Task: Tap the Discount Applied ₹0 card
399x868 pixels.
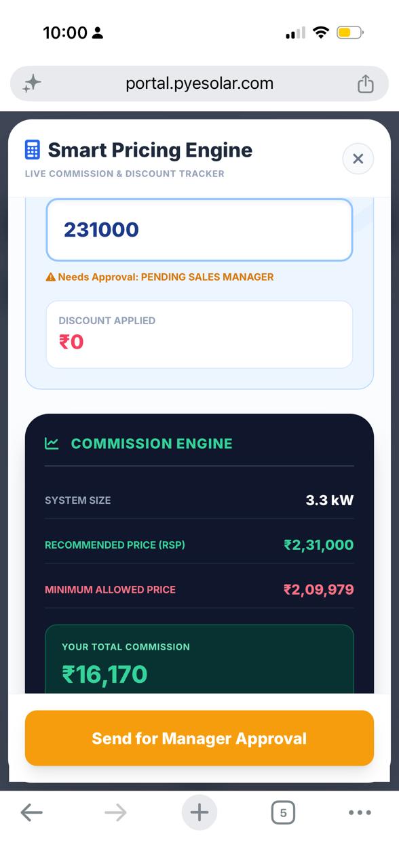Action: pyautogui.click(x=199, y=334)
